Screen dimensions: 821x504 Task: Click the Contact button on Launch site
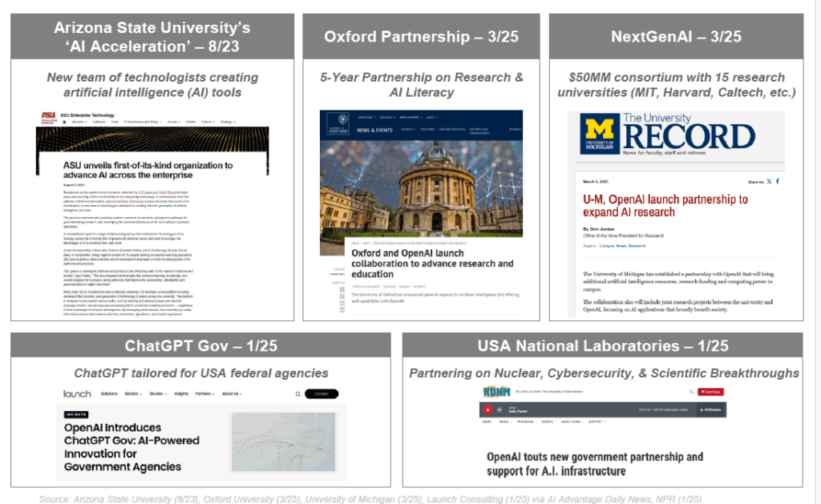point(322,393)
